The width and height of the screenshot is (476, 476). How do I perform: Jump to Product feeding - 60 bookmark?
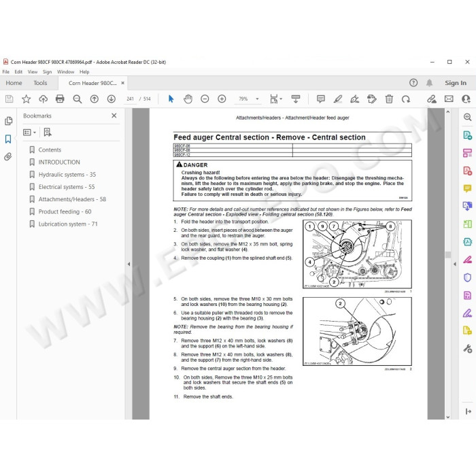[65, 211]
